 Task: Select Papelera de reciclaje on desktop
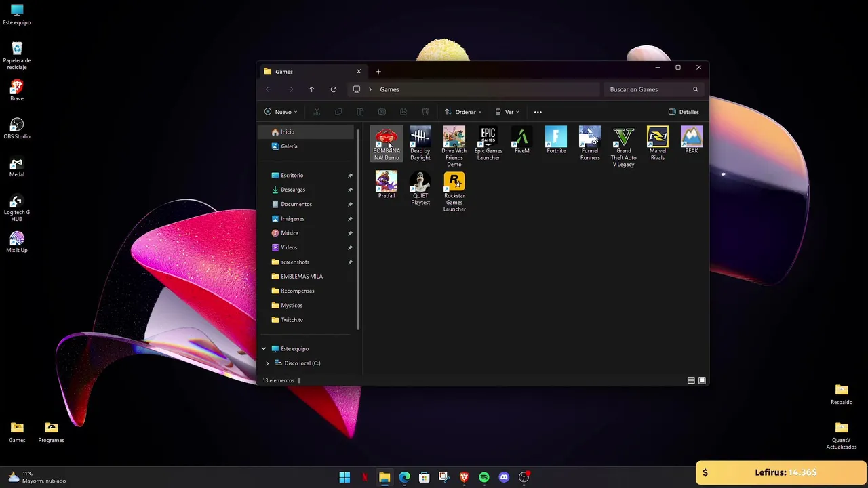pyautogui.click(x=17, y=56)
